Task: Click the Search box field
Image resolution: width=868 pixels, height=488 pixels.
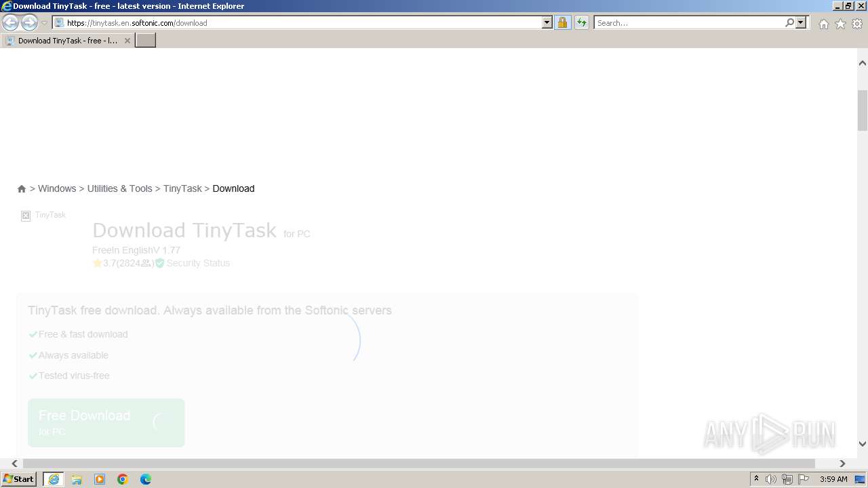Action: pos(689,22)
